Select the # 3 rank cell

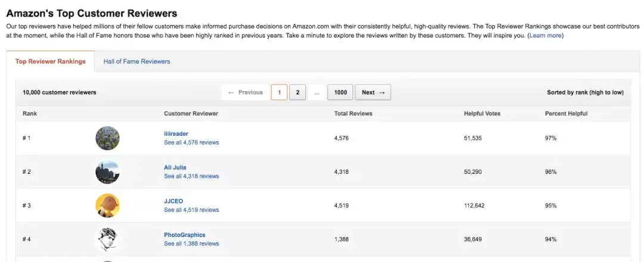tap(26, 205)
